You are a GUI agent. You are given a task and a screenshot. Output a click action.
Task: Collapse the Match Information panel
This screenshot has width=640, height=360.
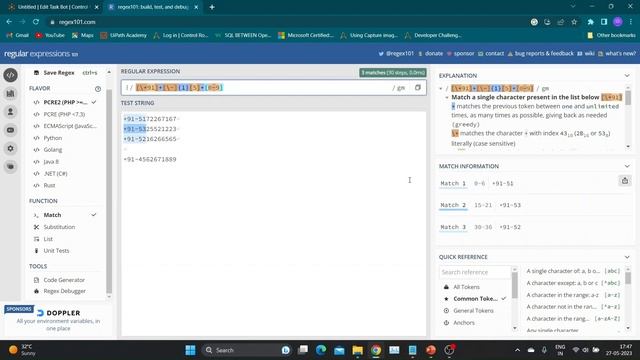(627, 166)
